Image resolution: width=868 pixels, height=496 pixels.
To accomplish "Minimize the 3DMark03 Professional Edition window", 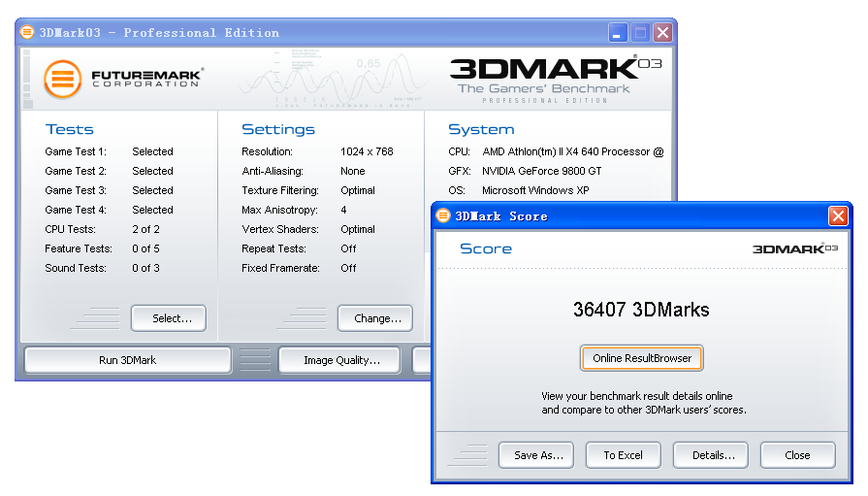I will tap(618, 33).
